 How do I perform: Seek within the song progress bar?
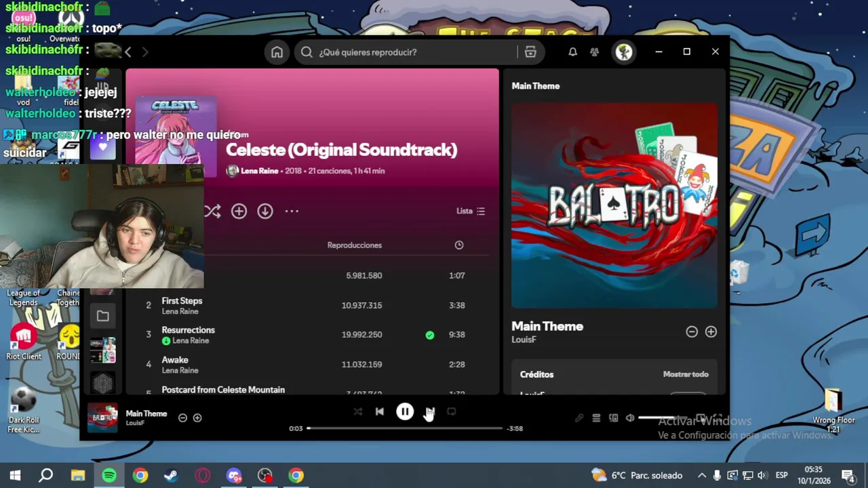click(405, 428)
